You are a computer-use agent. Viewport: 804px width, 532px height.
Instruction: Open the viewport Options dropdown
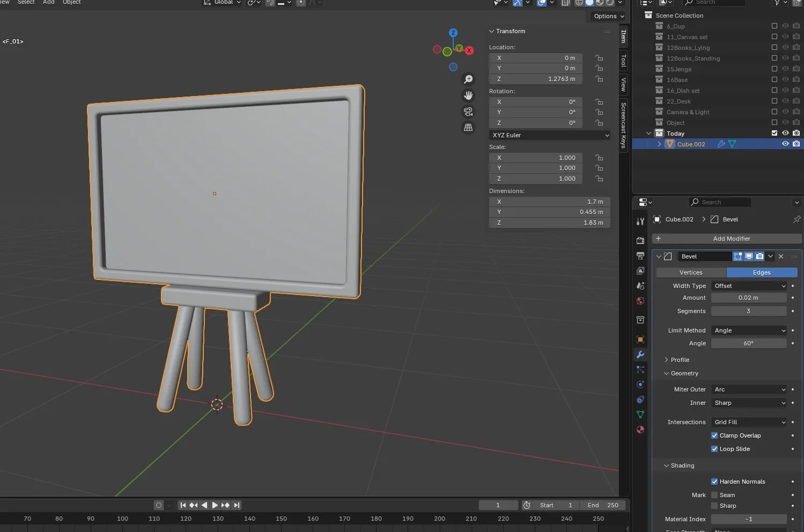[x=608, y=16]
